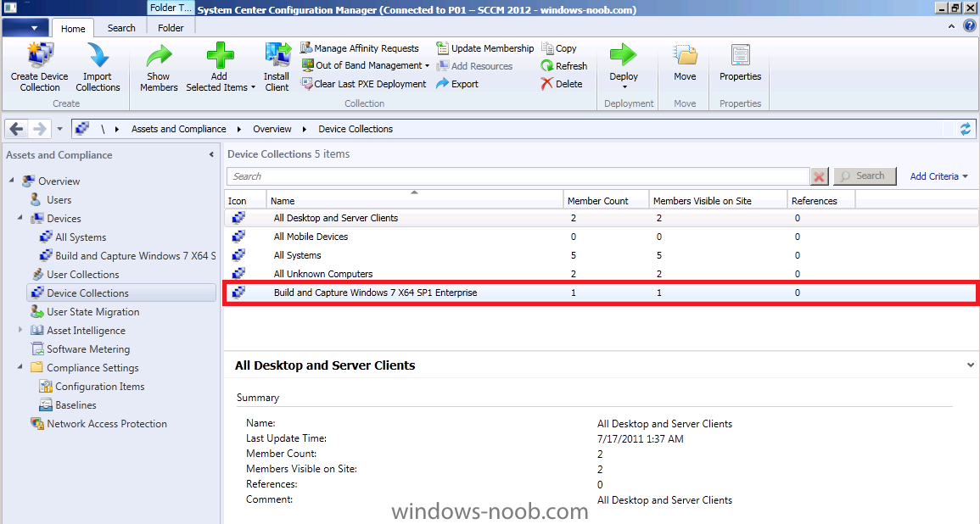Select Network Access Protection in tree

[107, 423]
